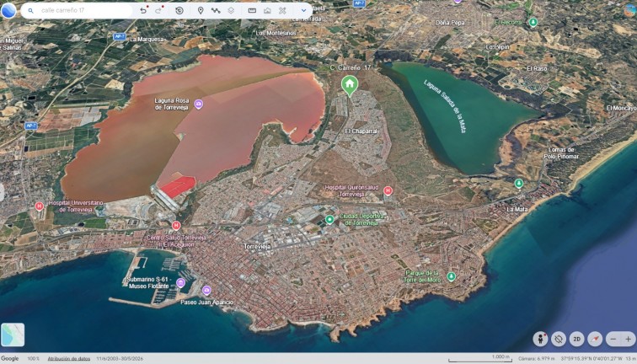
Task: Enter Street View with pegman button
Action: [x=540, y=339]
